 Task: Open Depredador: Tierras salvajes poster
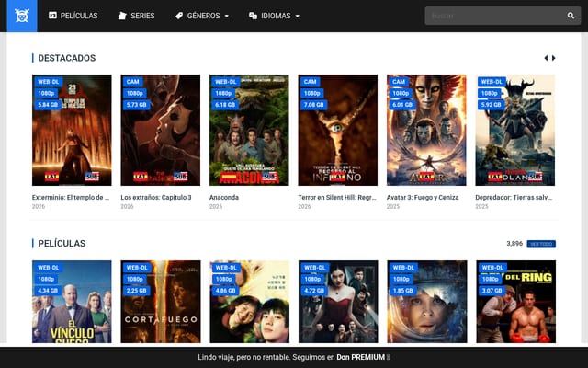click(x=515, y=130)
